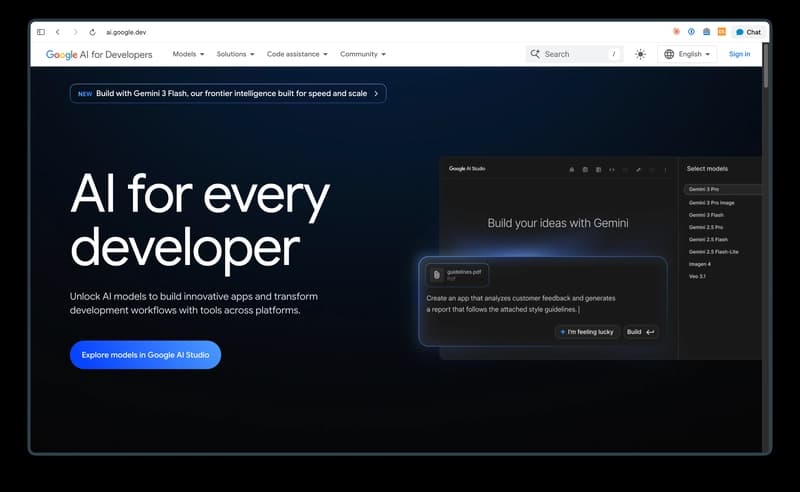Go back with the browser back arrow
This screenshot has height=492, width=800.
pyautogui.click(x=58, y=32)
